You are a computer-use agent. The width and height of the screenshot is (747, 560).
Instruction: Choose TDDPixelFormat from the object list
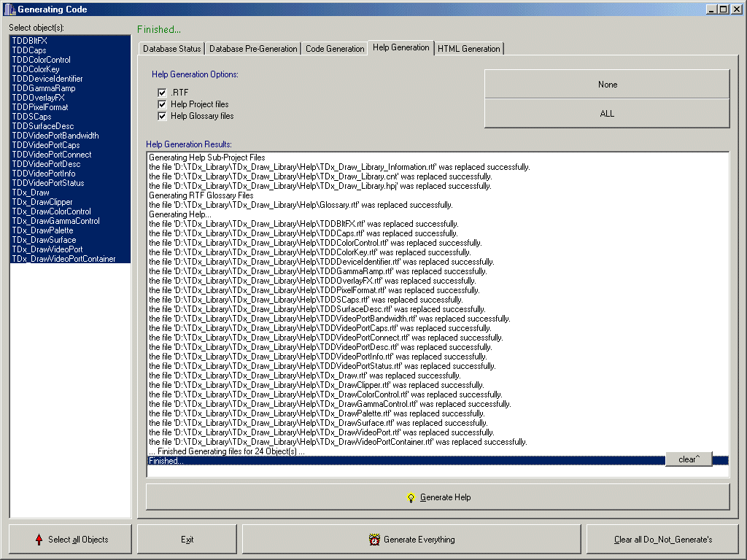coord(40,107)
